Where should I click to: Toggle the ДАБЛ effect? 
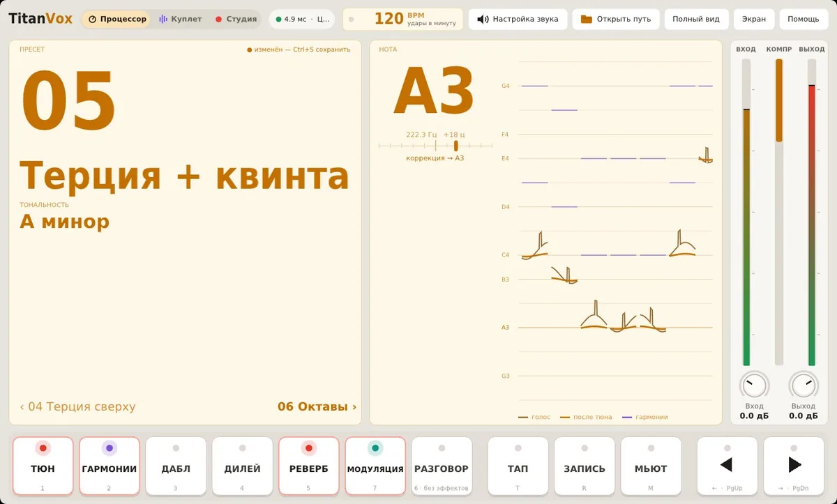(x=176, y=466)
